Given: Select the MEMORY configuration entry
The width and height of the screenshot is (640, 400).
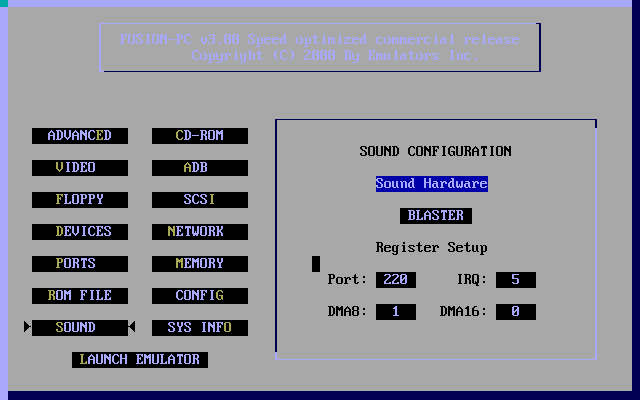Looking at the screenshot, I should coord(200,264).
